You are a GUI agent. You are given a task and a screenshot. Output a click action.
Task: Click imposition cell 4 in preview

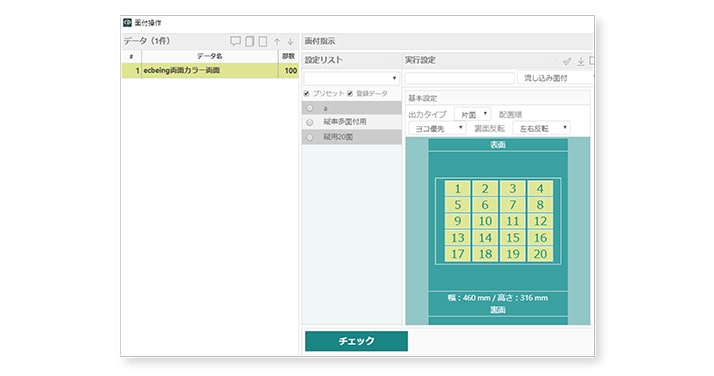[x=540, y=188]
